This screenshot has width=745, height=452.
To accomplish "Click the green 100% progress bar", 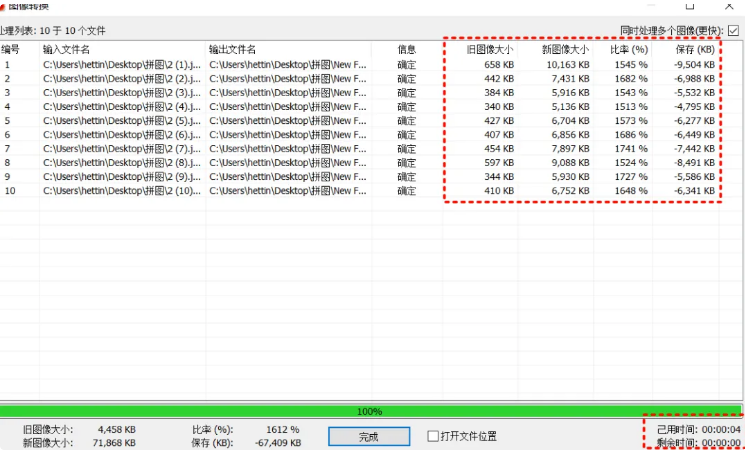I will [370, 411].
